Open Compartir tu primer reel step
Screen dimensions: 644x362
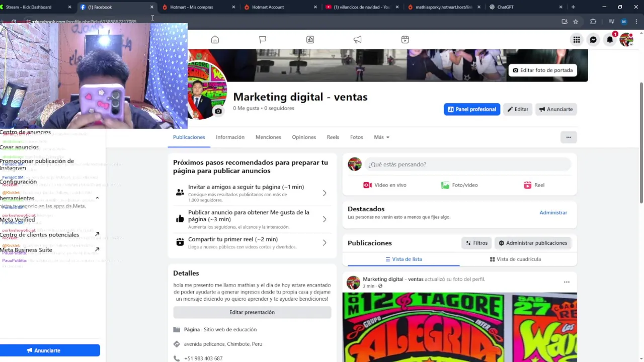coord(252,243)
